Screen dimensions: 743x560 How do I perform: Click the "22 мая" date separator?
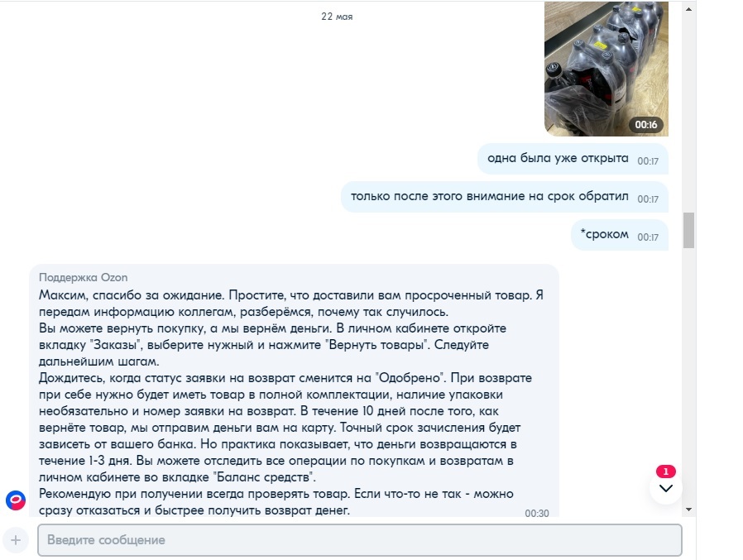pyautogui.click(x=337, y=17)
